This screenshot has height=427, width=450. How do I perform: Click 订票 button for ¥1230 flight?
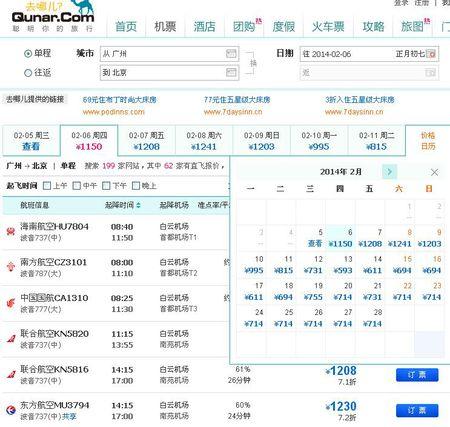point(417,410)
